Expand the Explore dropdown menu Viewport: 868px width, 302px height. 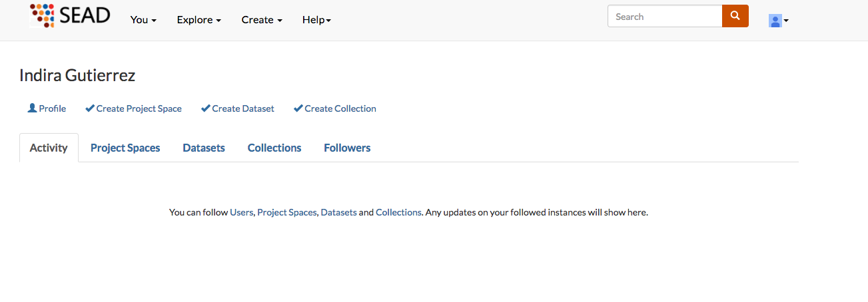pos(199,20)
